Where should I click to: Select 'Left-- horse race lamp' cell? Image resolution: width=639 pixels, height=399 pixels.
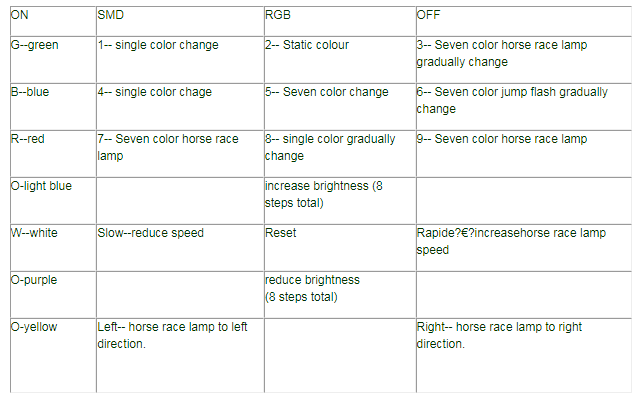pos(180,355)
